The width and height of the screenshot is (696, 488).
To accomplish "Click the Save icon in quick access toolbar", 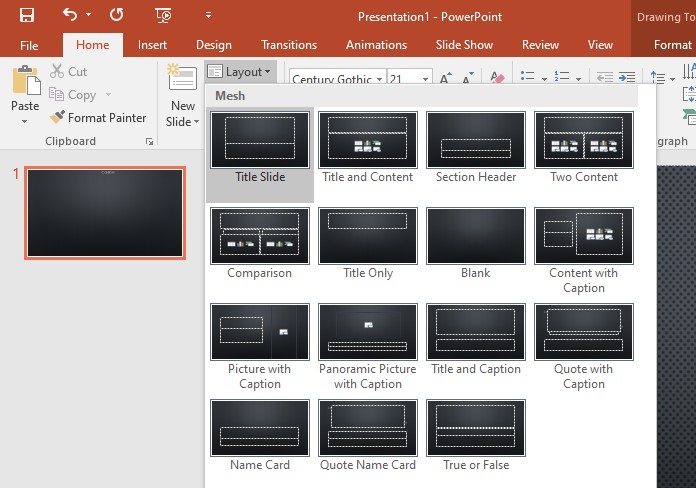I will [27, 16].
